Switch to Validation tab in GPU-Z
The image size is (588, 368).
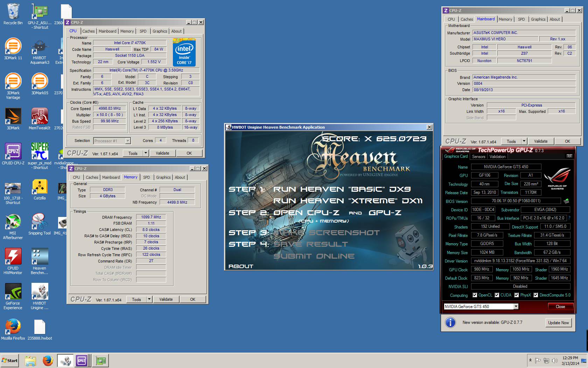pos(497,157)
